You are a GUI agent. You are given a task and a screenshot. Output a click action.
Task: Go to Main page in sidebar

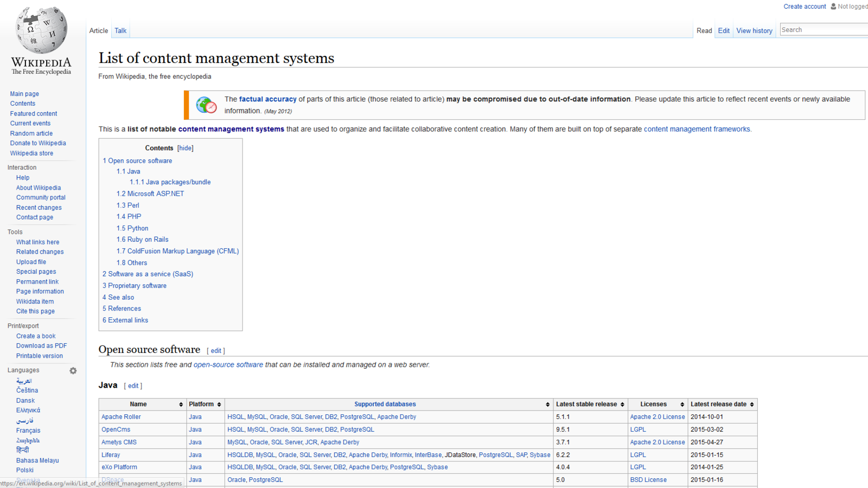pyautogui.click(x=24, y=94)
